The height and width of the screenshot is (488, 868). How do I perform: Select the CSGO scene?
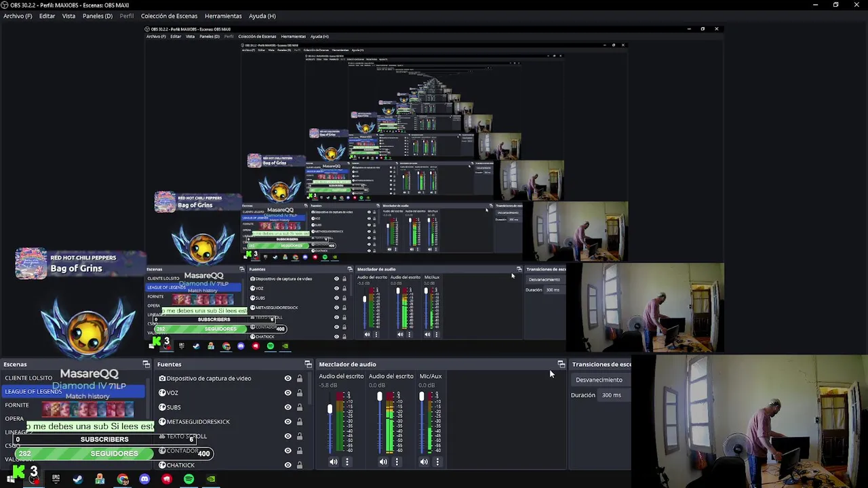point(13,446)
